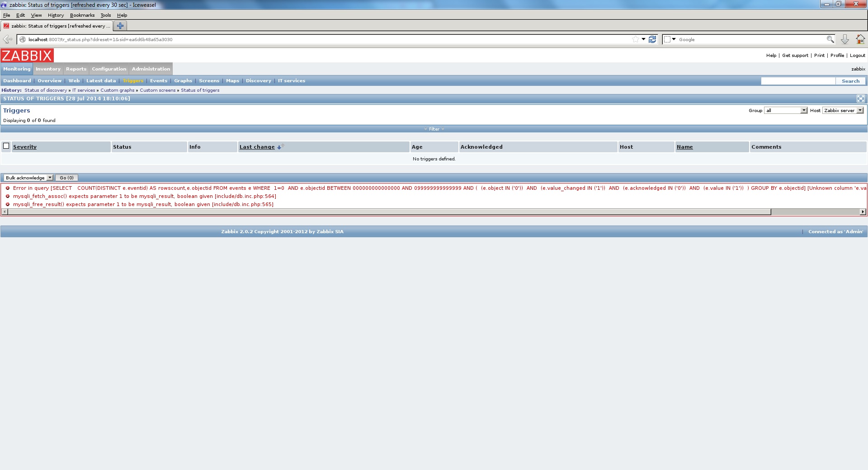The height and width of the screenshot is (470, 868).
Task: Open the Web monitoring link
Action: pos(74,81)
